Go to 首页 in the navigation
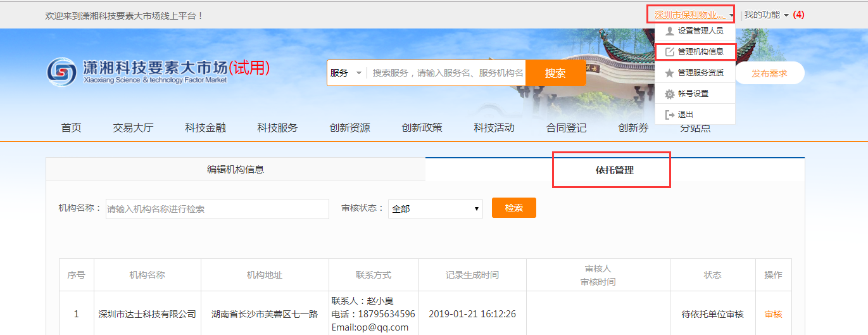This screenshot has width=868, height=335. tap(72, 128)
